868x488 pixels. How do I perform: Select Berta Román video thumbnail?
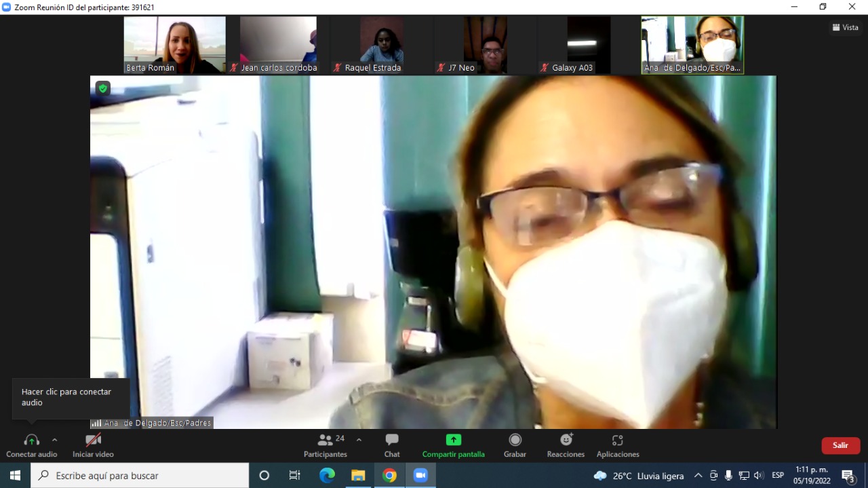pyautogui.click(x=175, y=45)
